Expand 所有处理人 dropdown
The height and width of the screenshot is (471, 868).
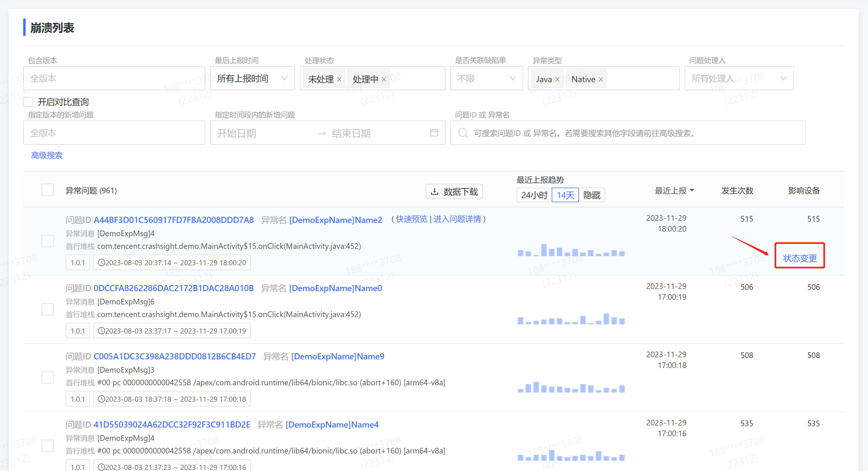point(739,78)
